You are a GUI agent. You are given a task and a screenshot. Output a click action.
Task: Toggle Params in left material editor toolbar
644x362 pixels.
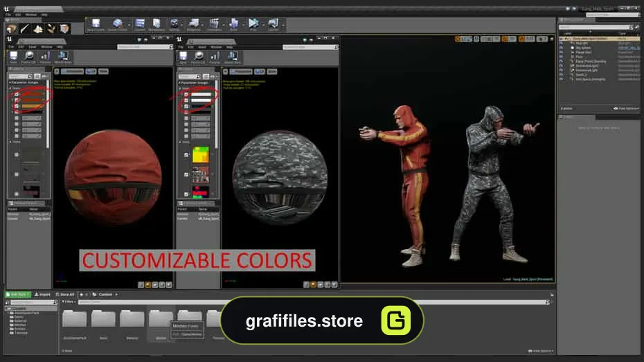[x=45, y=57]
